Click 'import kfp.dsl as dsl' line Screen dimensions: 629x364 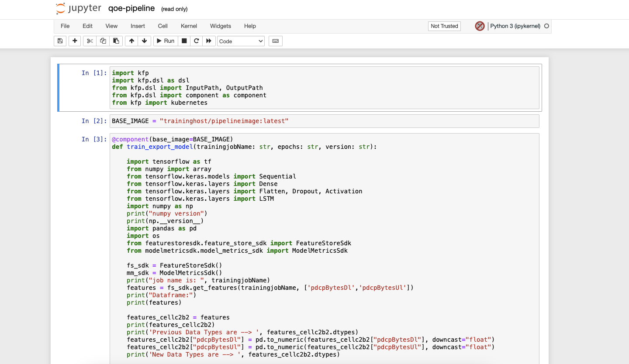click(x=150, y=80)
